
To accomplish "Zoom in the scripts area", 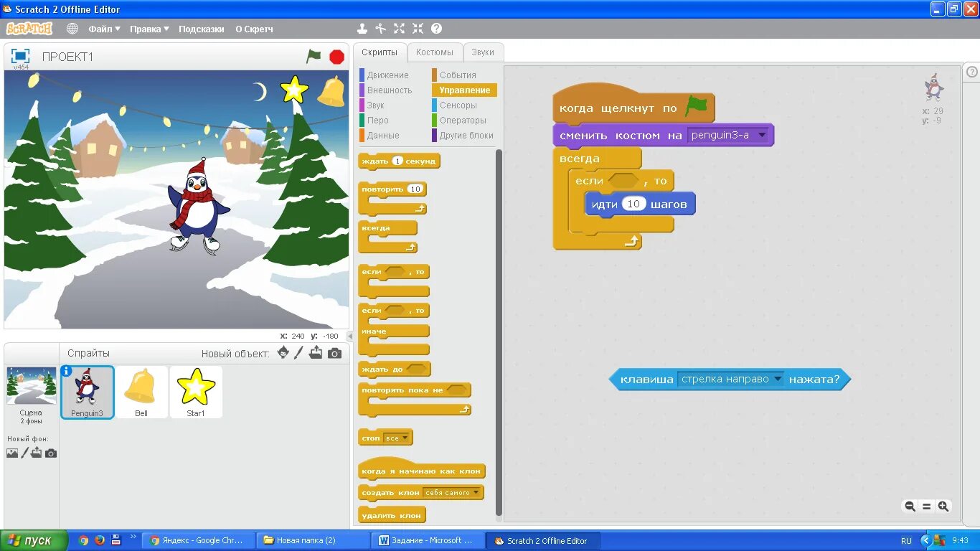I will click(x=943, y=507).
